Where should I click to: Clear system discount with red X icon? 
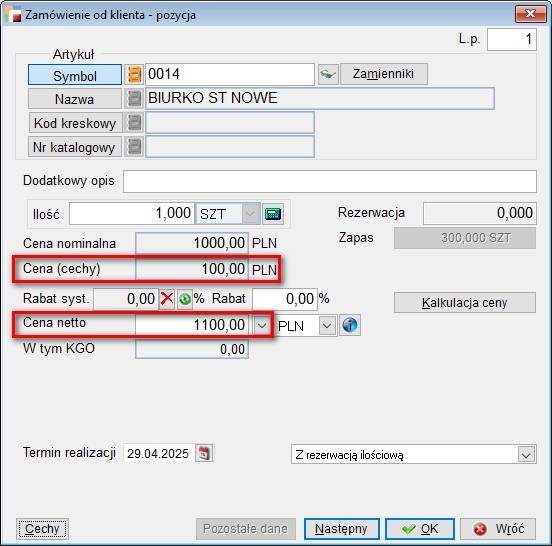pyautogui.click(x=167, y=299)
